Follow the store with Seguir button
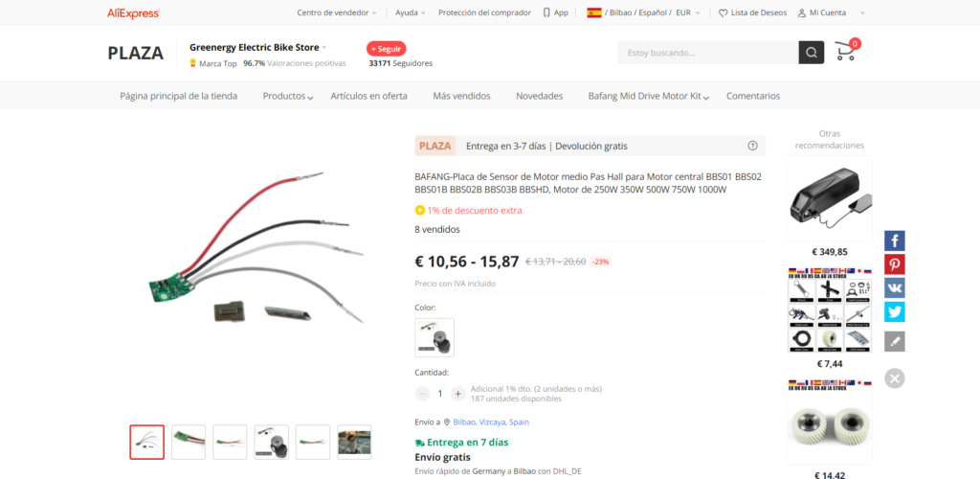Screen dimensions: 980x479 [x=387, y=49]
